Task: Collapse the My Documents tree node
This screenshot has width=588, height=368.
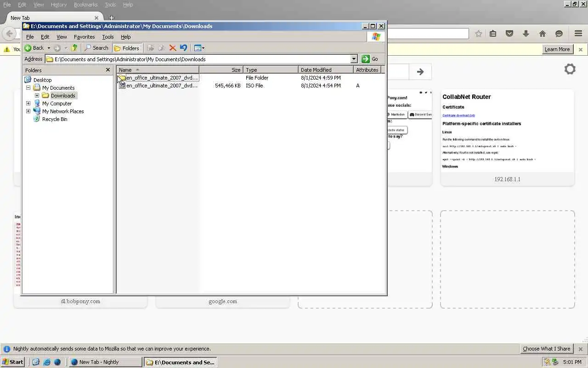Action: pyautogui.click(x=28, y=88)
